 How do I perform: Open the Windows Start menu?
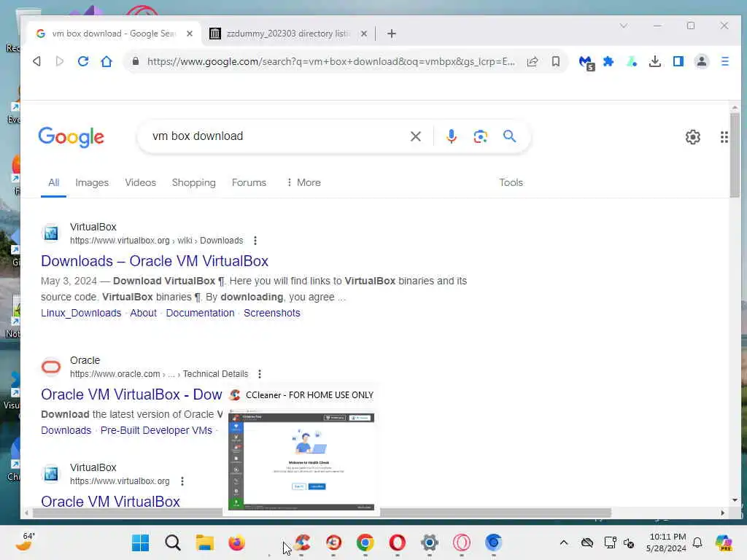pos(141,542)
